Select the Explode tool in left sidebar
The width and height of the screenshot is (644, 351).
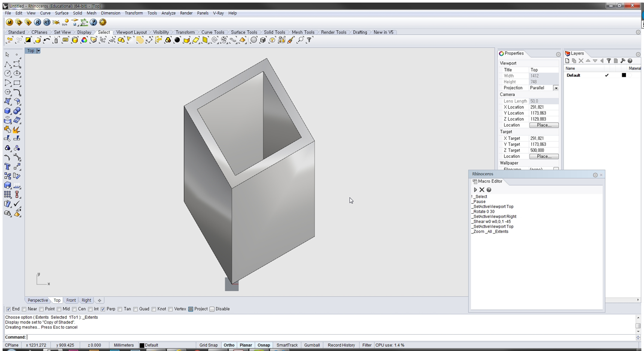pos(17,130)
